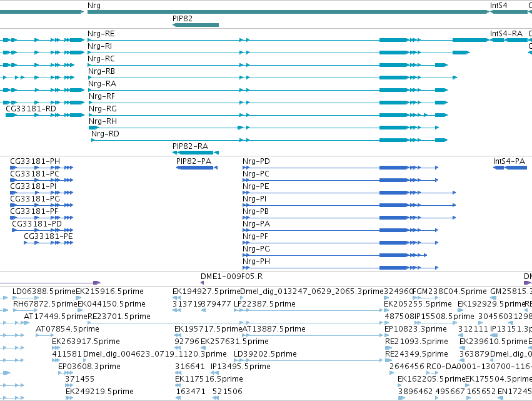The height and width of the screenshot is (401, 532).
Task: Select protein CG33181-PF label
Action: tap(34, 211)
